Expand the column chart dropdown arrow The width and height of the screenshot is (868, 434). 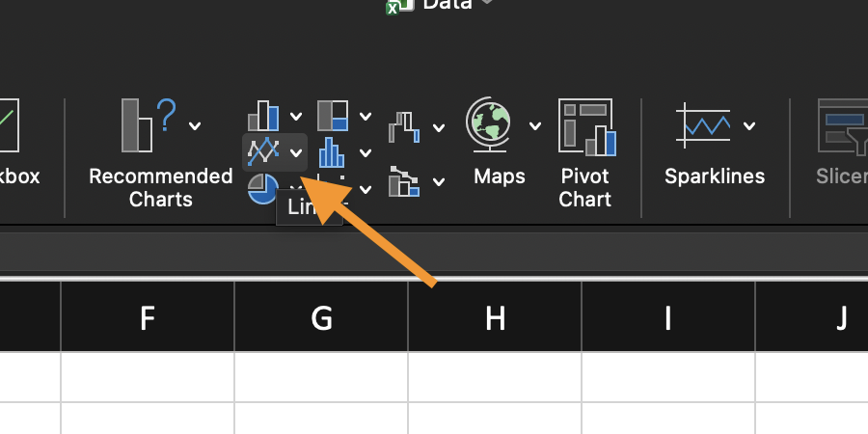(x=296, y=117)
